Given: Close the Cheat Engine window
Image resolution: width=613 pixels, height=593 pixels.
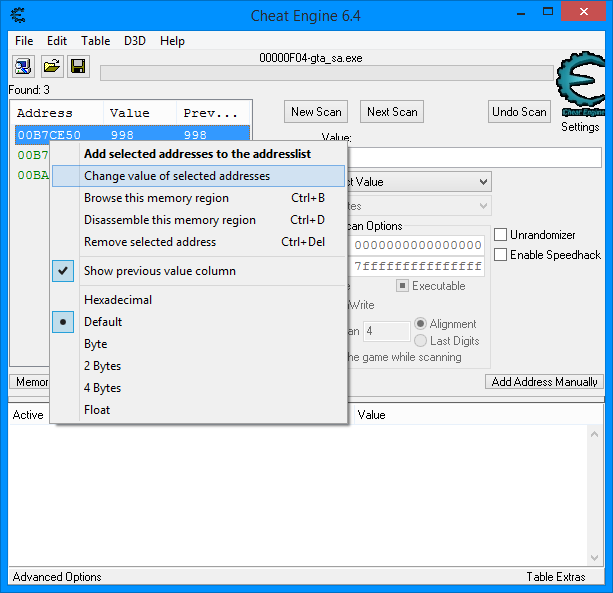Looking at the screenshot, I should point(583,12).
